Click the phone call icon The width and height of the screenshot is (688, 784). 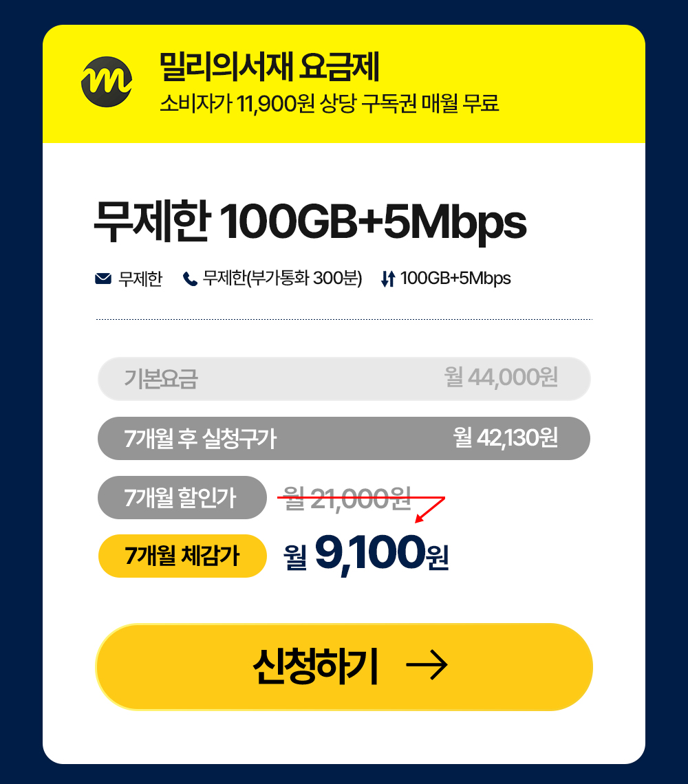[x=190, y=279]
